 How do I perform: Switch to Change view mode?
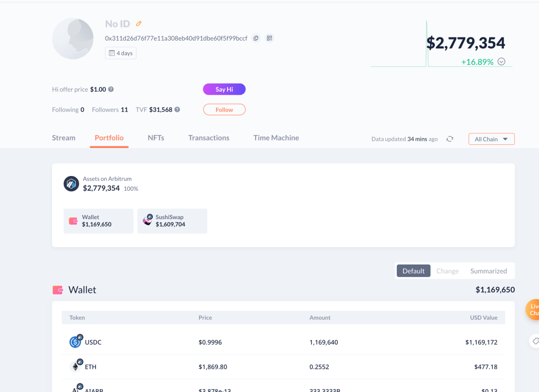pos(447,271)
